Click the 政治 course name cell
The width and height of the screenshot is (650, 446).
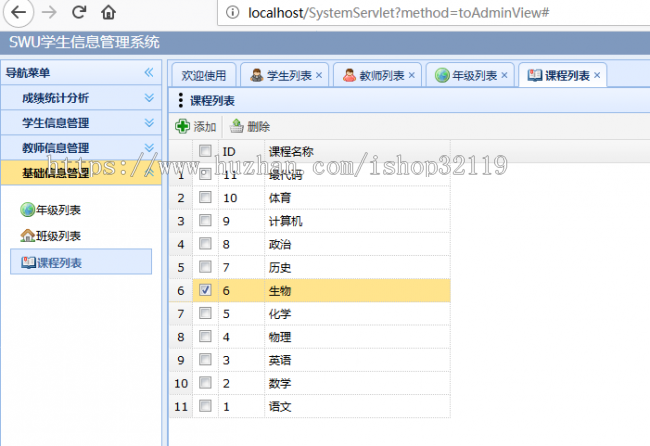357,244
